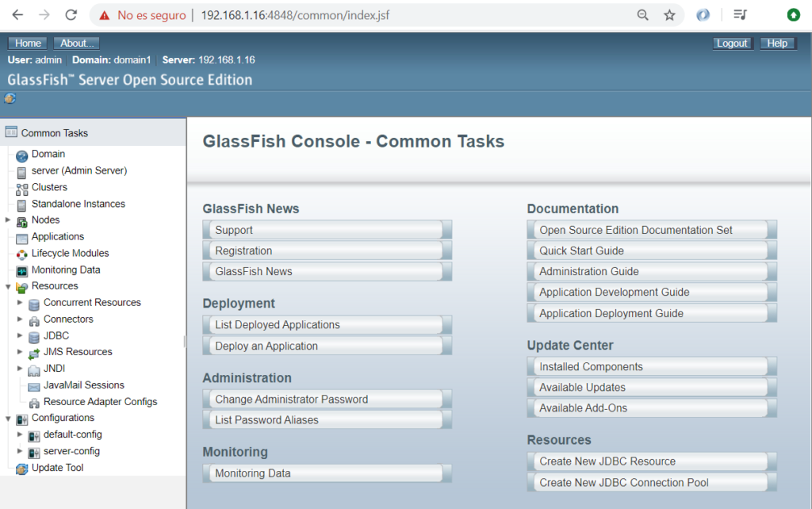
Task: Click the browser address bar URL
Action: pyautogui.click(x=295, y=16)
